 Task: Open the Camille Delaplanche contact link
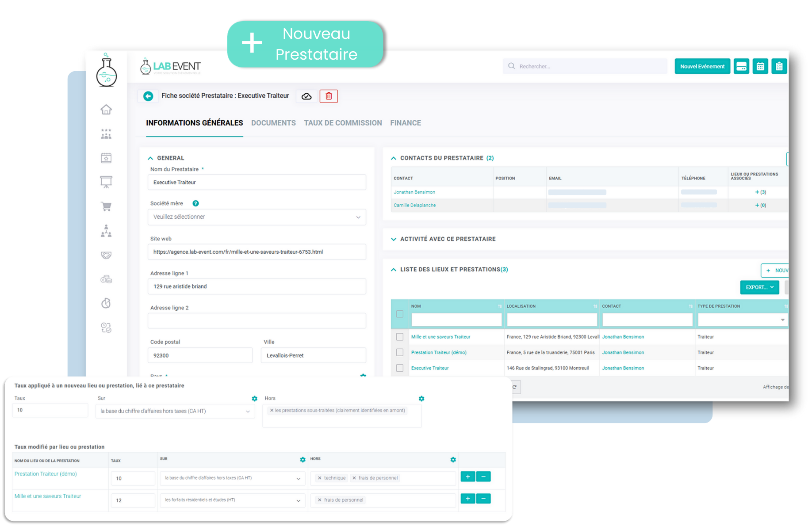[415, 205]
